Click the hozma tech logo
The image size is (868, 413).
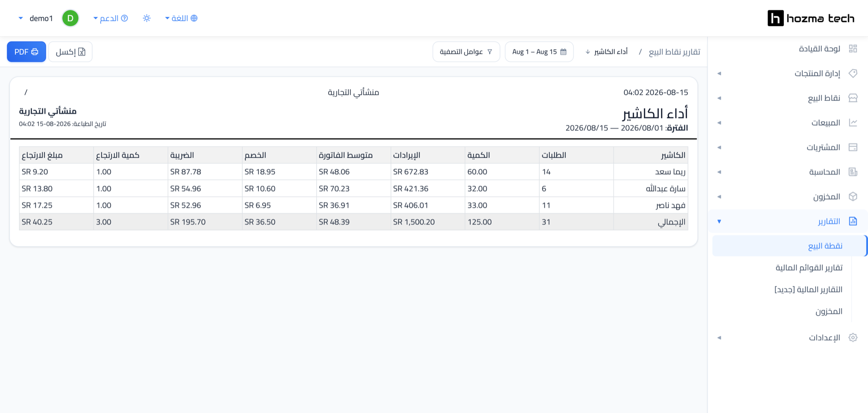[811, 18]
